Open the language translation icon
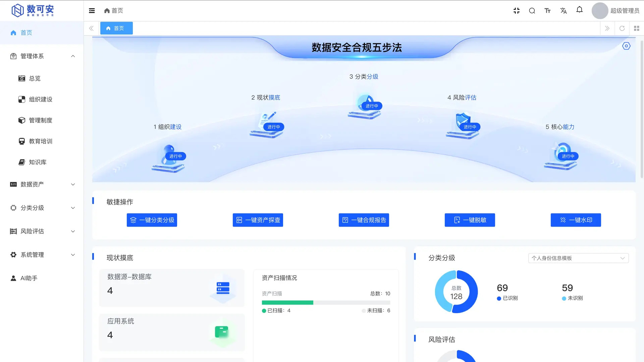The image size is (644, 362). pos(563,11)
